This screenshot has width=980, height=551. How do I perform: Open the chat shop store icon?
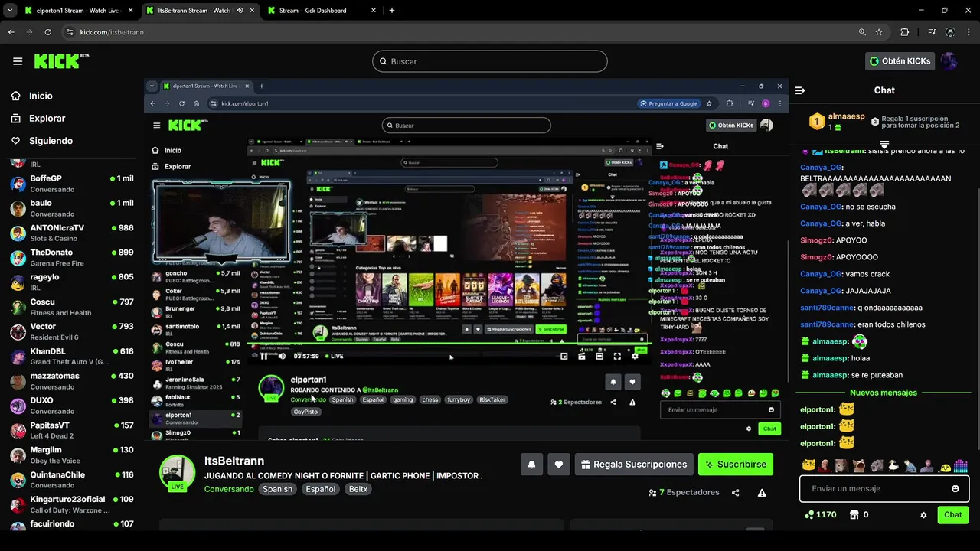pos(854,515)
